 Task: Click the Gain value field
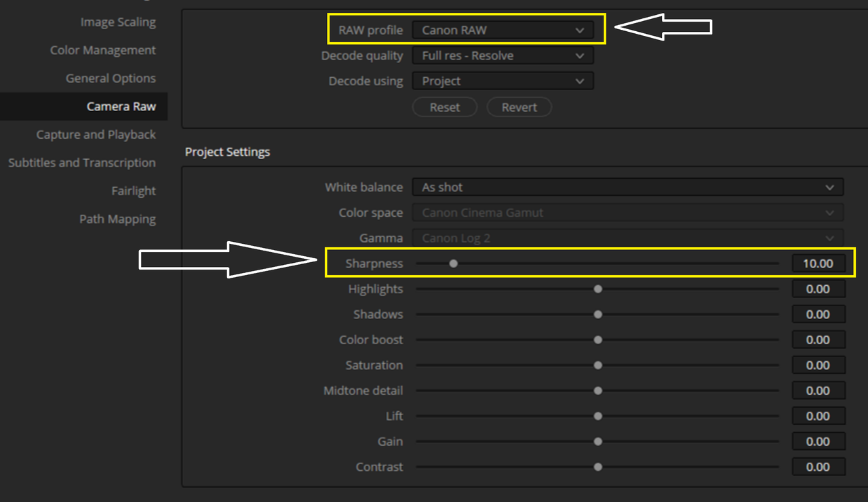tap(818, 442)
